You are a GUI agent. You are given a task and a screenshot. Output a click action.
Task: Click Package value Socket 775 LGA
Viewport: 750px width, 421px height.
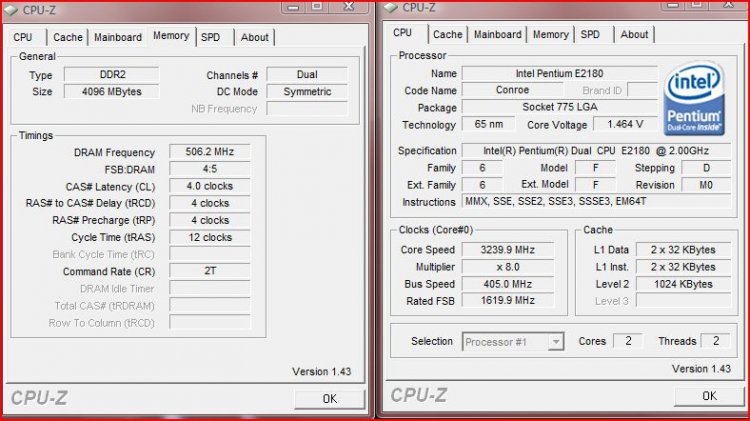(560, 107)
